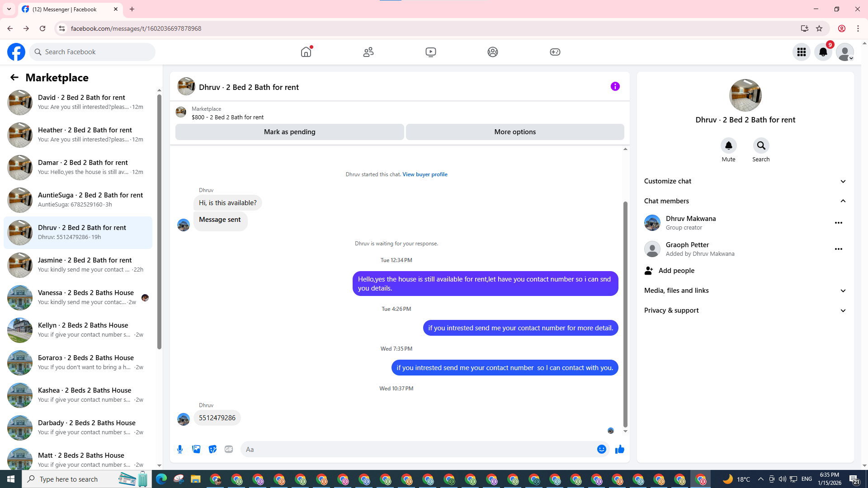Toggle conversation information panel
Screen dimensions: 868x488
[615, 86]
